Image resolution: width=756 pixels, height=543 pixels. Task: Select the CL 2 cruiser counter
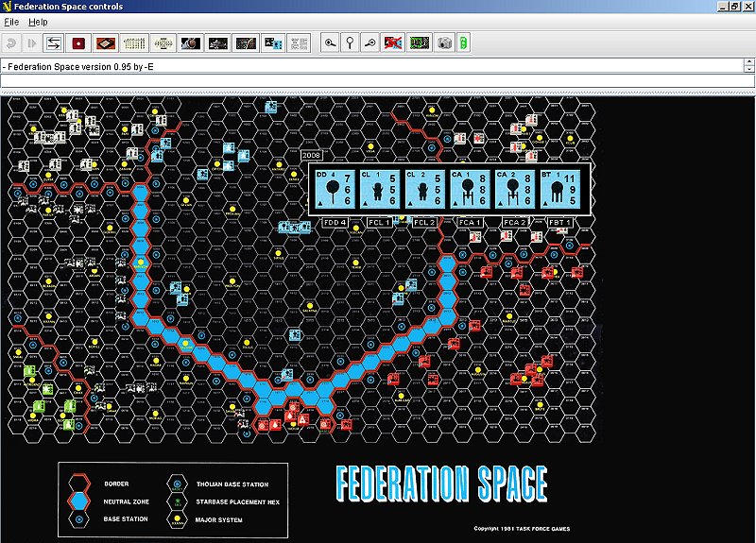coord(424,190)
